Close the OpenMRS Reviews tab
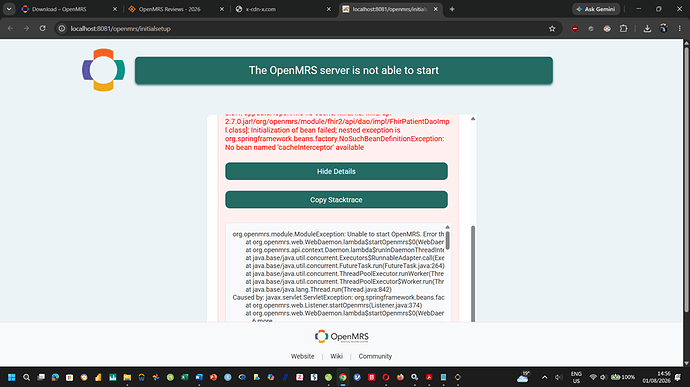This screenshot has width=690, height=387. tap(222, 9)
